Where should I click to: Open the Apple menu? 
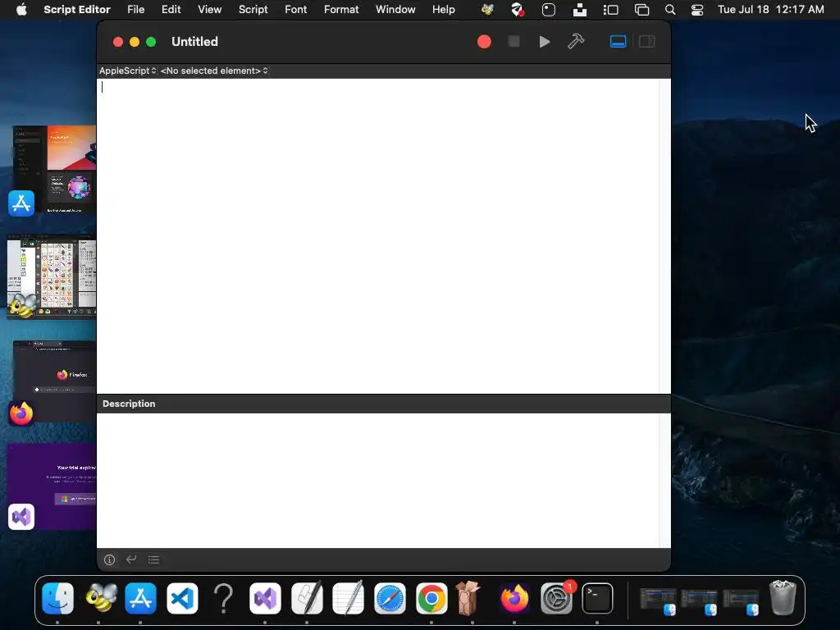(x=21, y=10)
